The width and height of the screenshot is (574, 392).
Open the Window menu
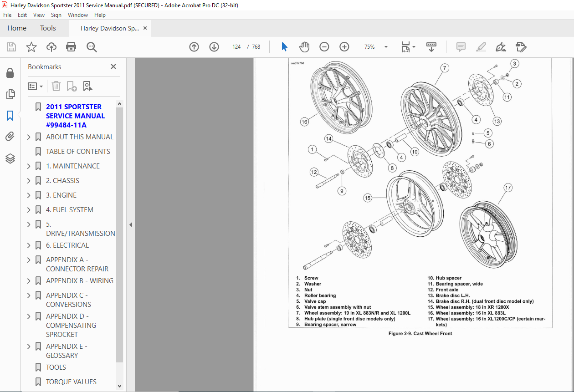(78, 15)
